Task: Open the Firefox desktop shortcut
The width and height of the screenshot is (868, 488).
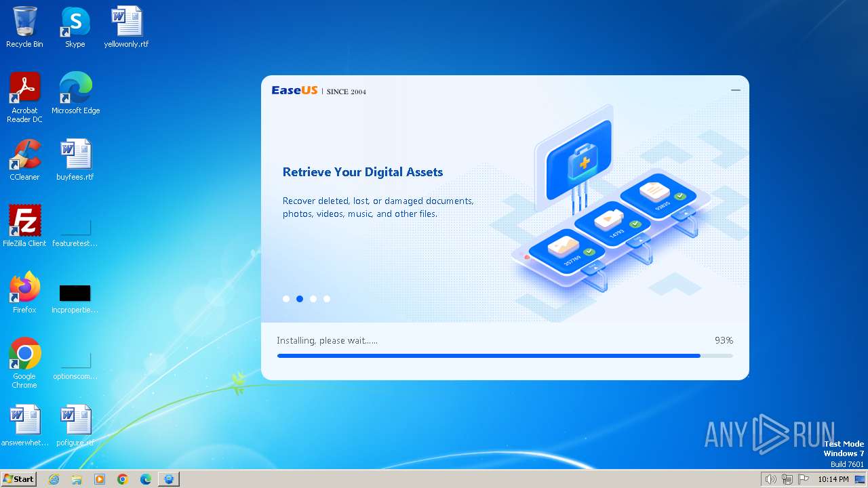Action: coord(24,293)
